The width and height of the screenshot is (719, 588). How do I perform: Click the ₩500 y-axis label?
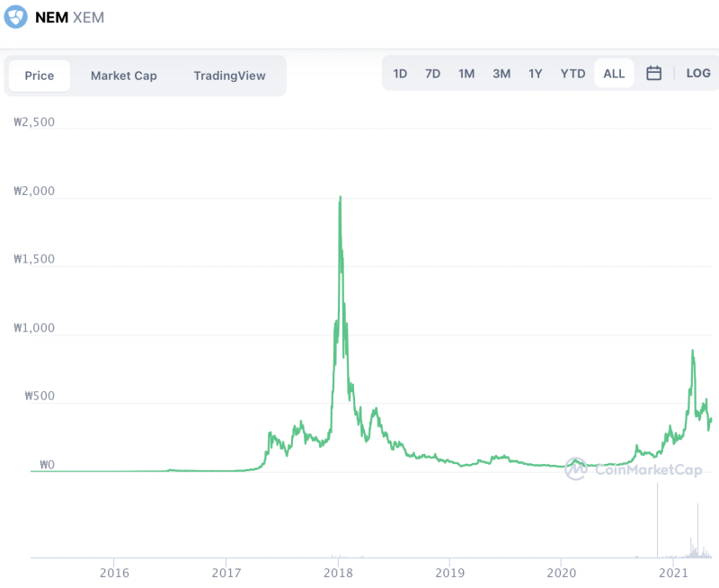[x=40, y=396]
